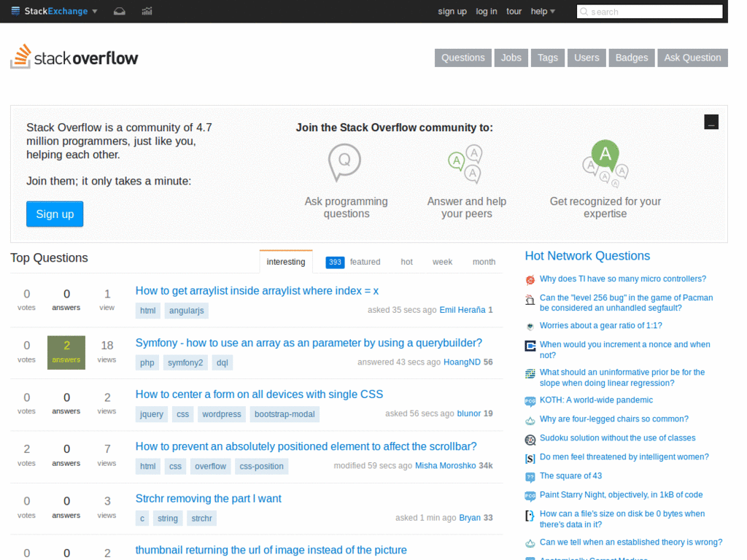Click the Answer and help peers icon

(x=465, y=164)
